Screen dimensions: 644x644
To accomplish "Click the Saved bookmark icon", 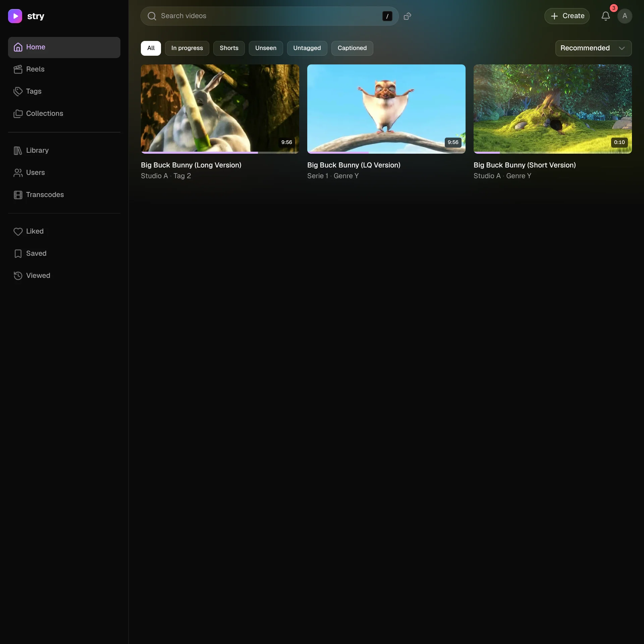I will coord(18,254).
